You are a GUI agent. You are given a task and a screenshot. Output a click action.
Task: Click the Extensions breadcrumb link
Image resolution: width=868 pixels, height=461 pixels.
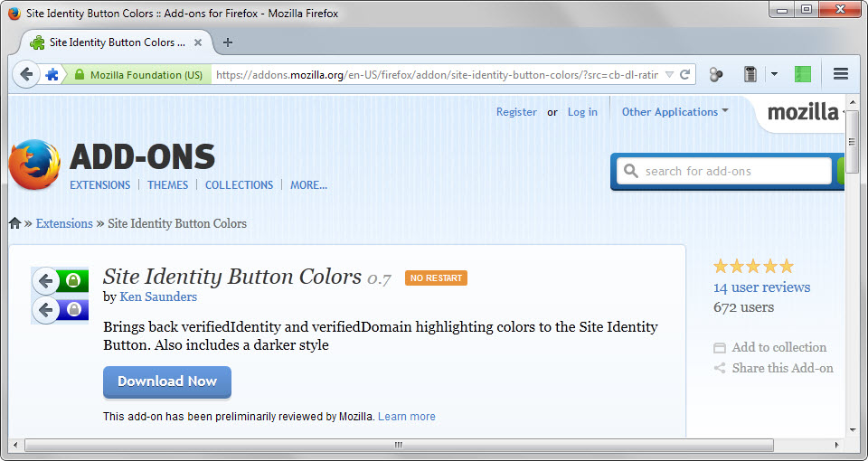[x=64, y=223]
